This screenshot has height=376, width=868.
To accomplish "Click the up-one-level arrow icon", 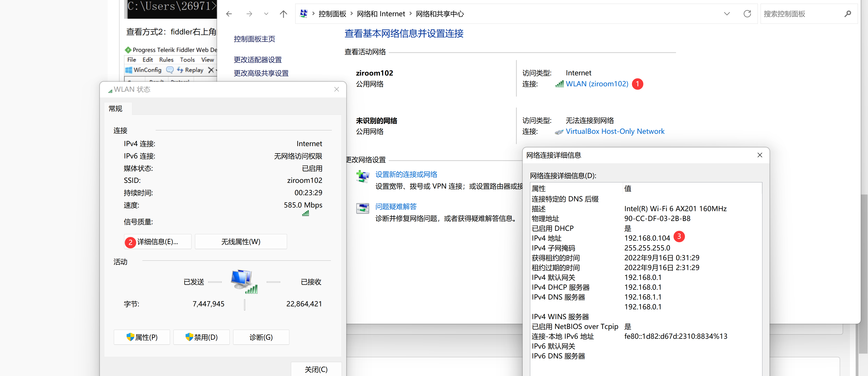I will (283, 14).
